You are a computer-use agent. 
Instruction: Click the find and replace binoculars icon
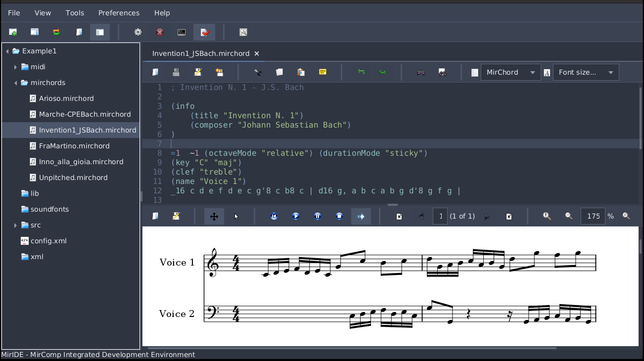point(443,72)
